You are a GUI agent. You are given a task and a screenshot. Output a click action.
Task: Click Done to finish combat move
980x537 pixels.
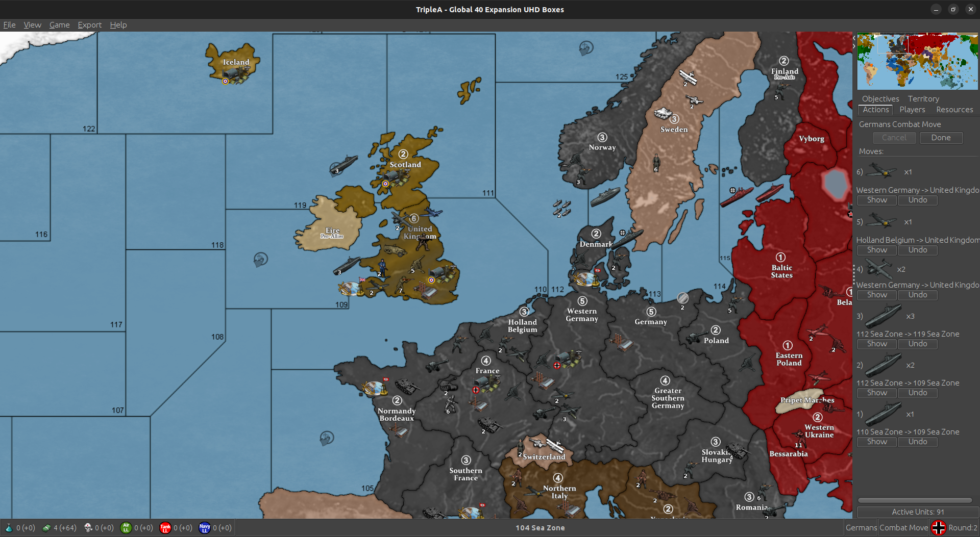[941, 138]
